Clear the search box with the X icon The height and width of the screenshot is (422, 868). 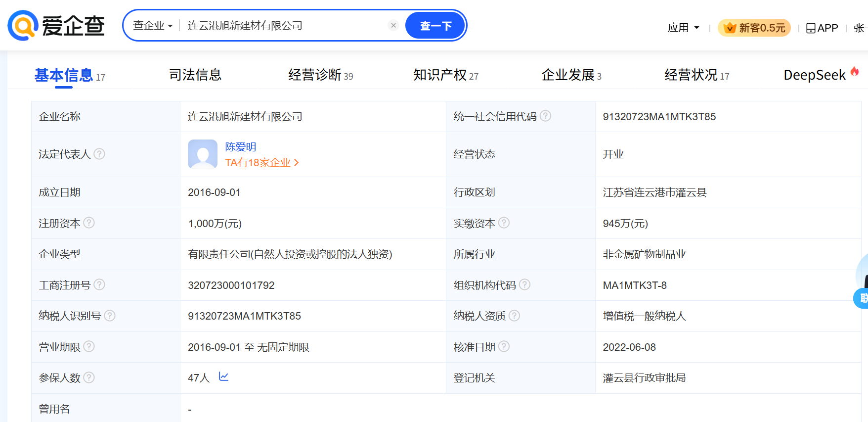click(393, 25)
